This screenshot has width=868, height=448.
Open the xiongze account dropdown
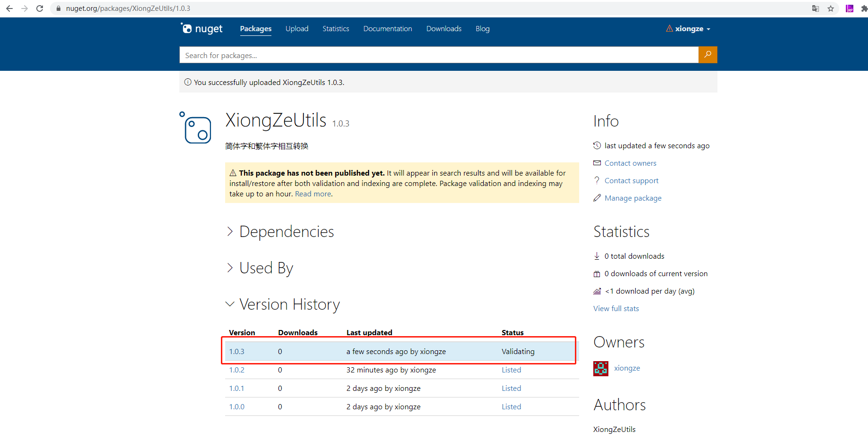point(689,29)
